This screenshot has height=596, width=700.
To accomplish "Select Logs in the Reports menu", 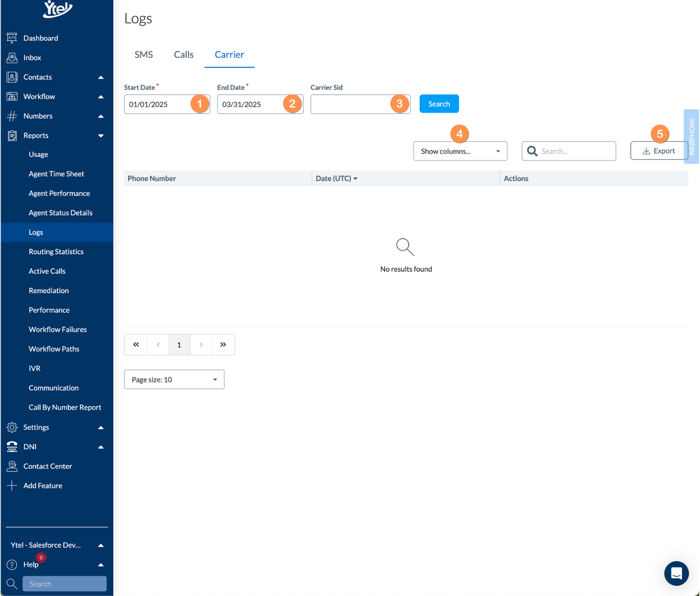I will [57, 232].
